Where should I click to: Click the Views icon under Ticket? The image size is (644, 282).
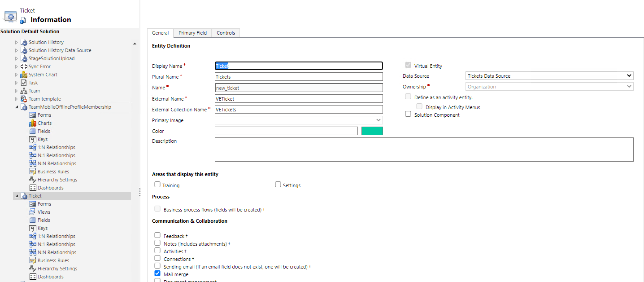coord(32,212)
